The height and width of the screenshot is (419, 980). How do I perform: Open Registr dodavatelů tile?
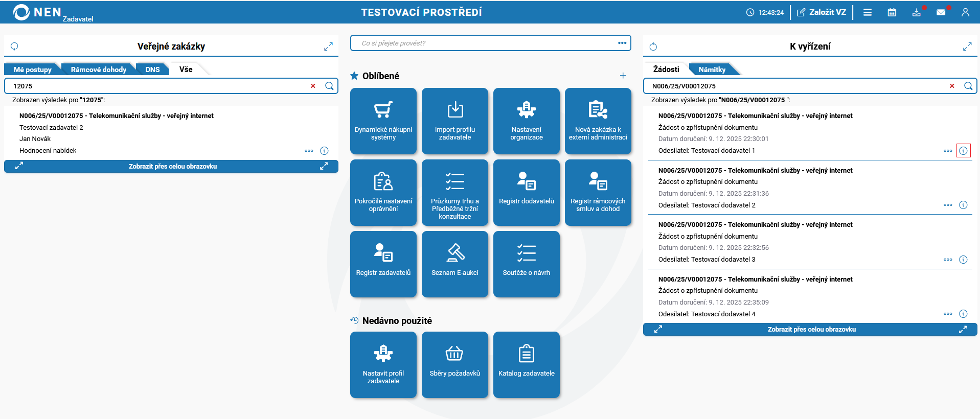[x=527, y=193]
